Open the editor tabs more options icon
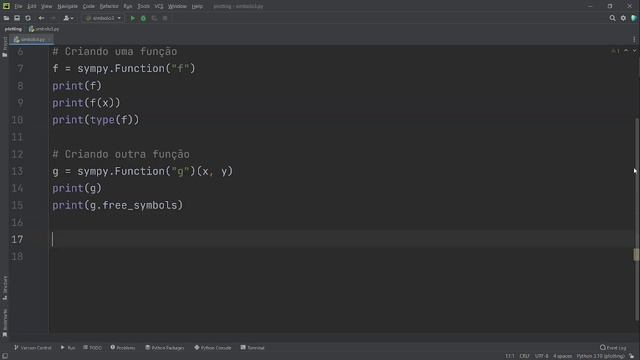 click(634, 40)
